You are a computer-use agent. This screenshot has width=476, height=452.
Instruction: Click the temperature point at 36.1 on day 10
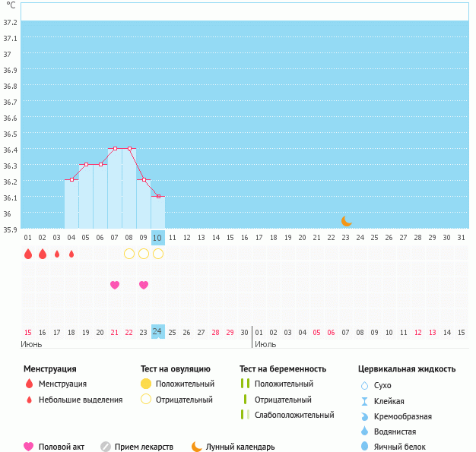coord(158,196)
